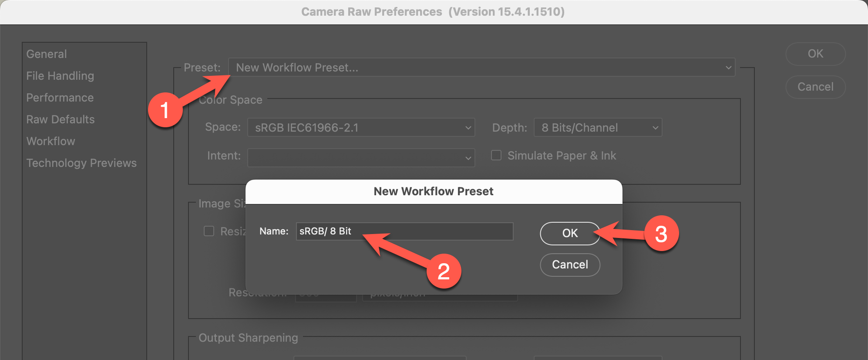This screenshot has height=360, width=868.
Task: Toggle the Resize checkbox under Image Sizing
Action: (x=209, y=231)
